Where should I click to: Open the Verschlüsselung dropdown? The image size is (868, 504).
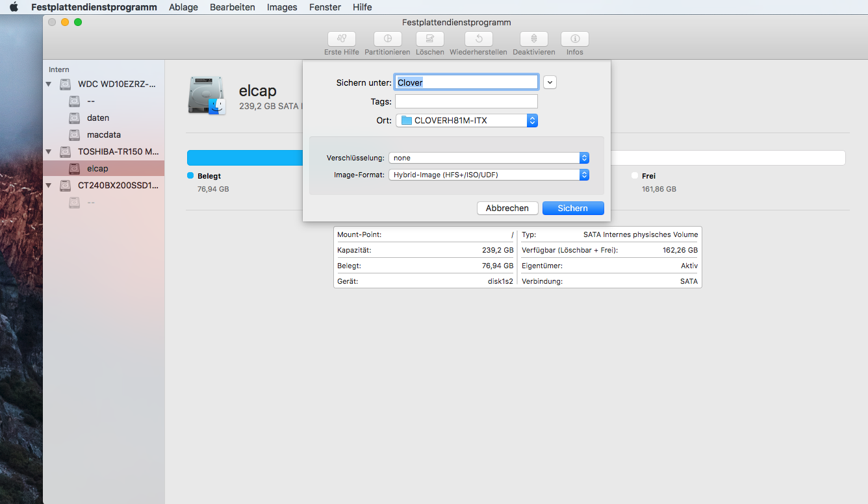tap(489, 158)
